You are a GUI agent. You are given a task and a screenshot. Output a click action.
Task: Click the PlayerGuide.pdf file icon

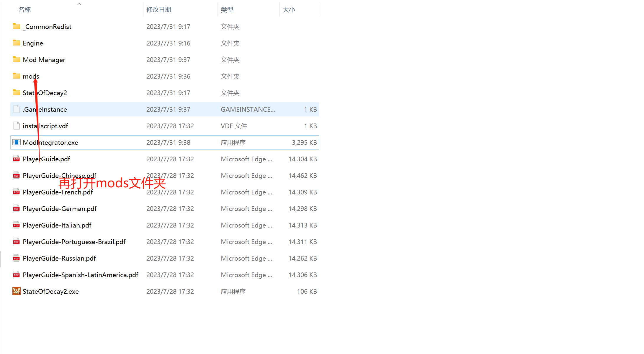[x=17, y=159]
